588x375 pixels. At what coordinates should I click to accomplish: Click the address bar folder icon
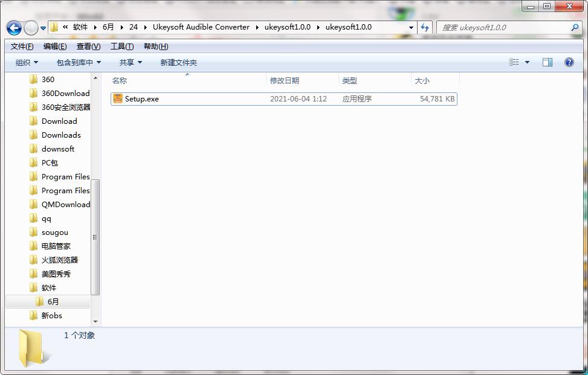point(55,27)
